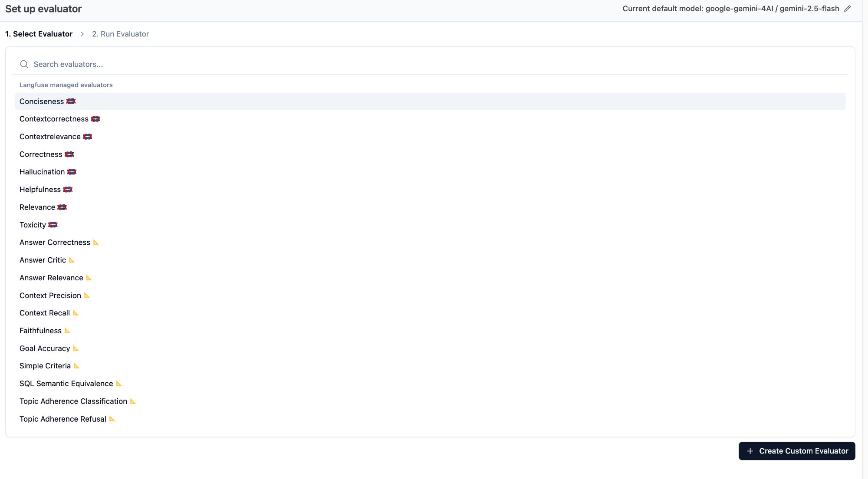Click the yellow ruler icon beside Answer Correctness

96,243
